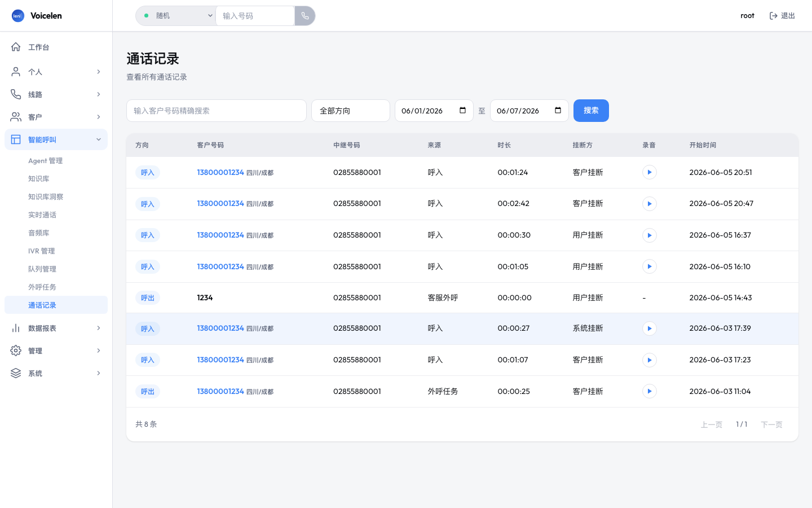The image size is (812, 508).
Task: Open the 随机 line selection dropdown
Action: [176, 16]
